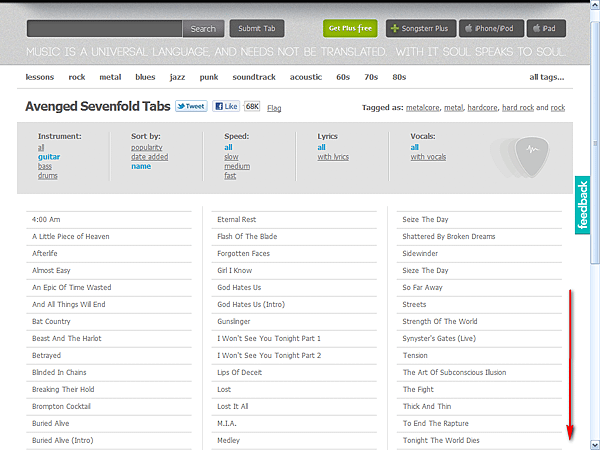
Task: Open the hardcore tag link
Action: pos(483,108)
